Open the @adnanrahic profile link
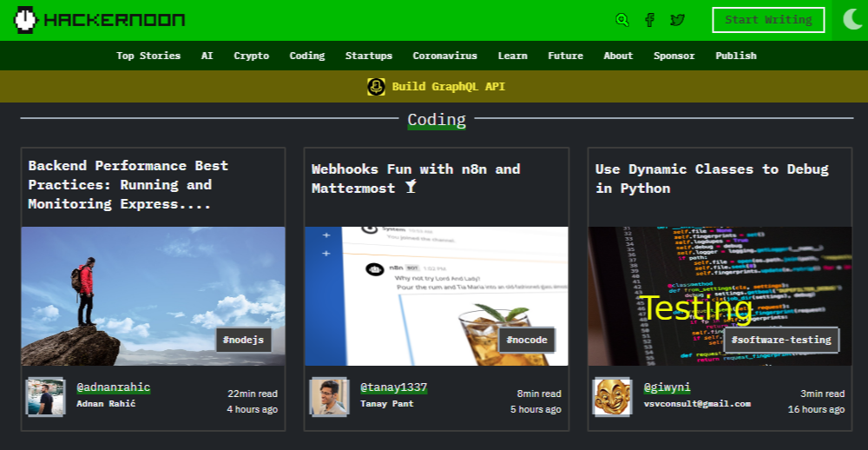Viewport: 868px width, 450px height. tap(114, 387)
